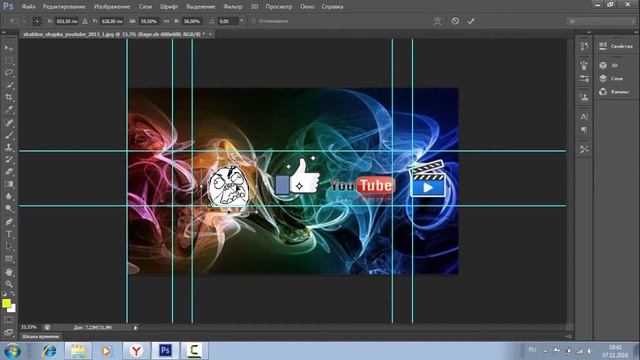This screenshot has width=640, height=360.
Task: Open the transform tool preset picker
Action: 15,21
